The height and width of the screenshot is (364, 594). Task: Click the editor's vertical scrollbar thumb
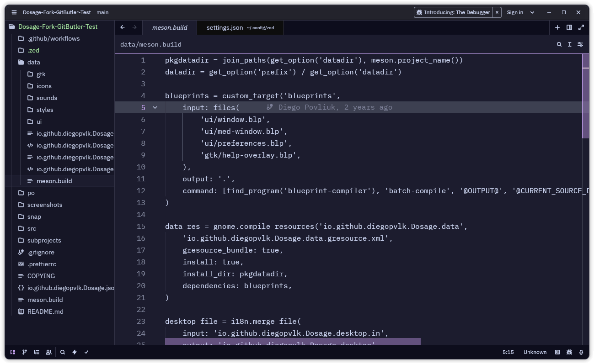pyautogui.click(x=585, y=96)
